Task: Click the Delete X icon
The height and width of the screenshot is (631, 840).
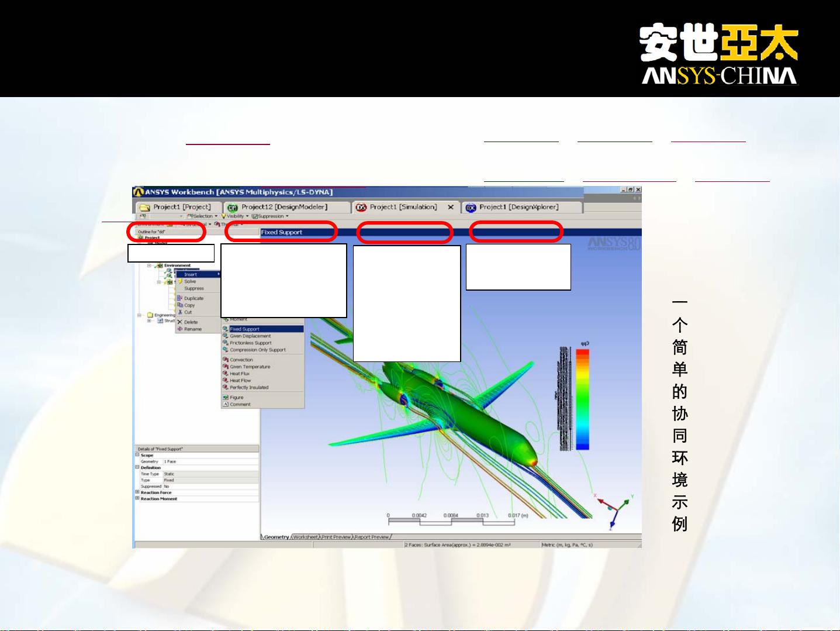Action: pos(180,322)
